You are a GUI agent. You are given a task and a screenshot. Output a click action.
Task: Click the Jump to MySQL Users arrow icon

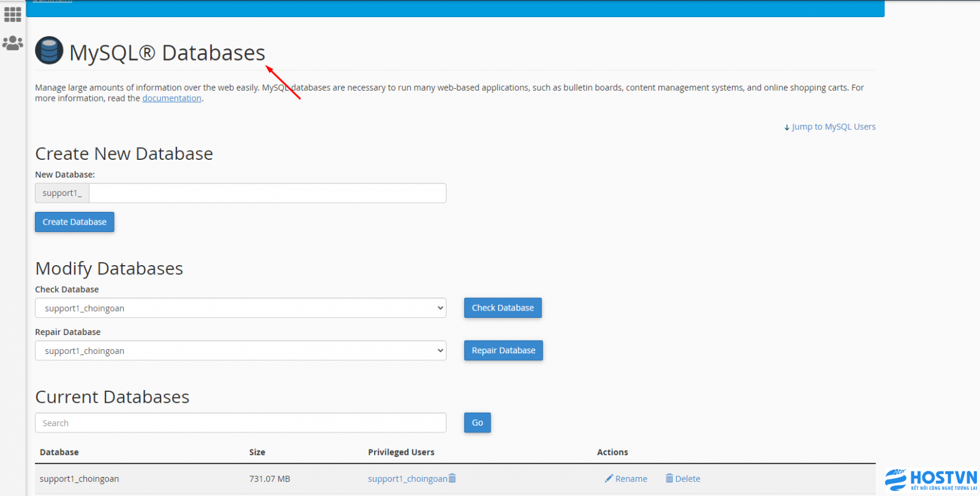787,127
